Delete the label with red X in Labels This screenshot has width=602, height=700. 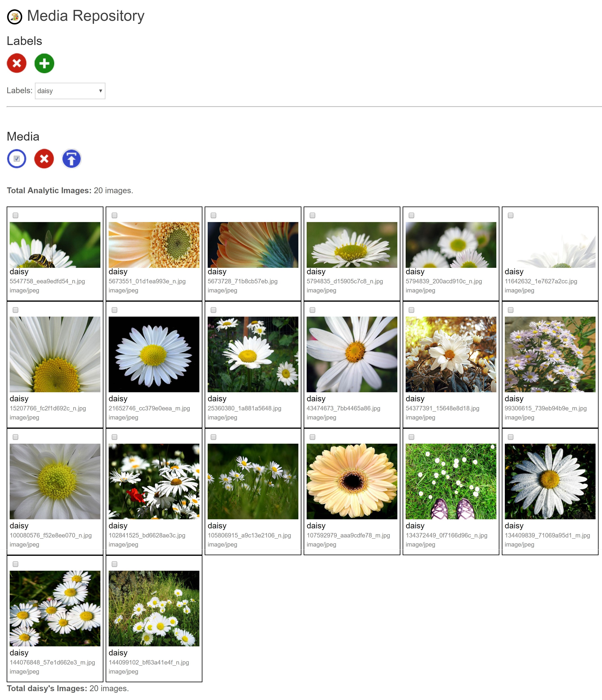[17, 63]
